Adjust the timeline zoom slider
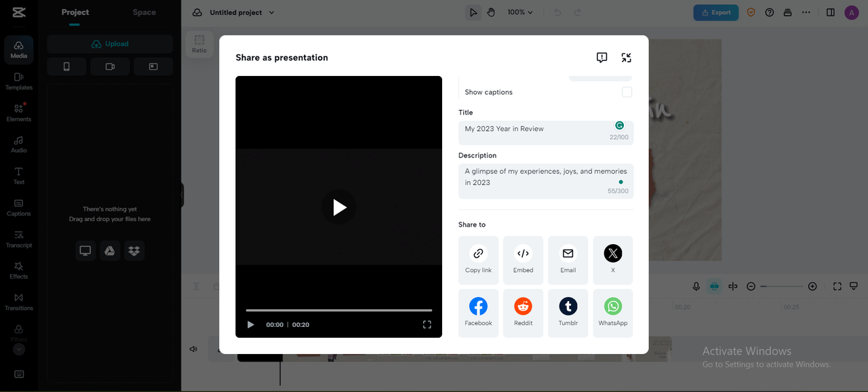The height and width of the screenshot is (392, 868). (782, 287)
